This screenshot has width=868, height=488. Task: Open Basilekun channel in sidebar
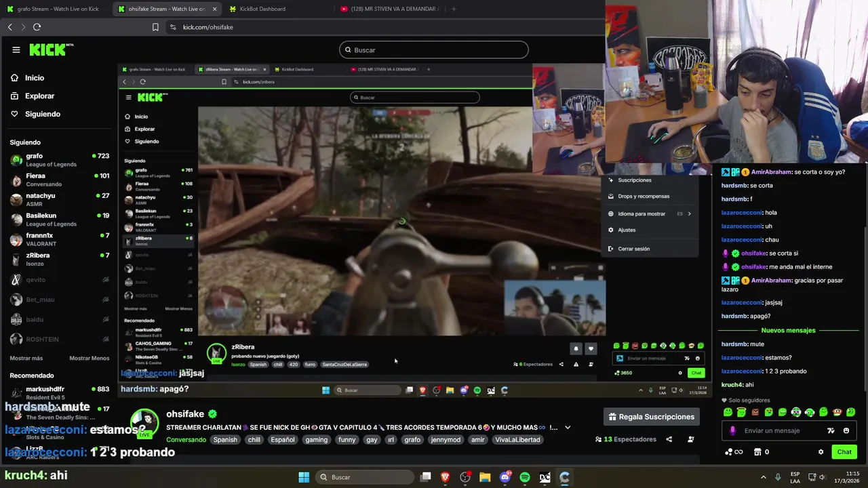(x=60, y=220)
